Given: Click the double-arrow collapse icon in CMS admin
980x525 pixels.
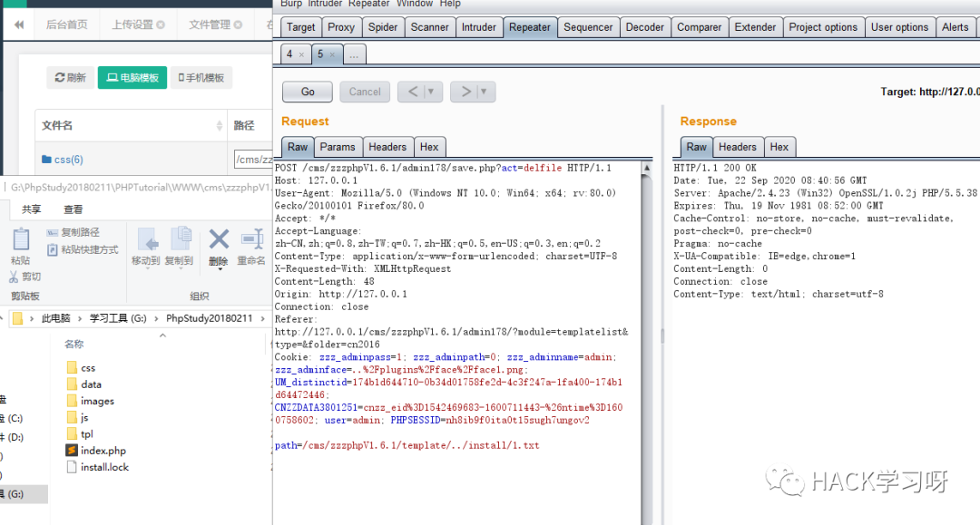Looking at the screenshot, I should click(x=19, y=24).
